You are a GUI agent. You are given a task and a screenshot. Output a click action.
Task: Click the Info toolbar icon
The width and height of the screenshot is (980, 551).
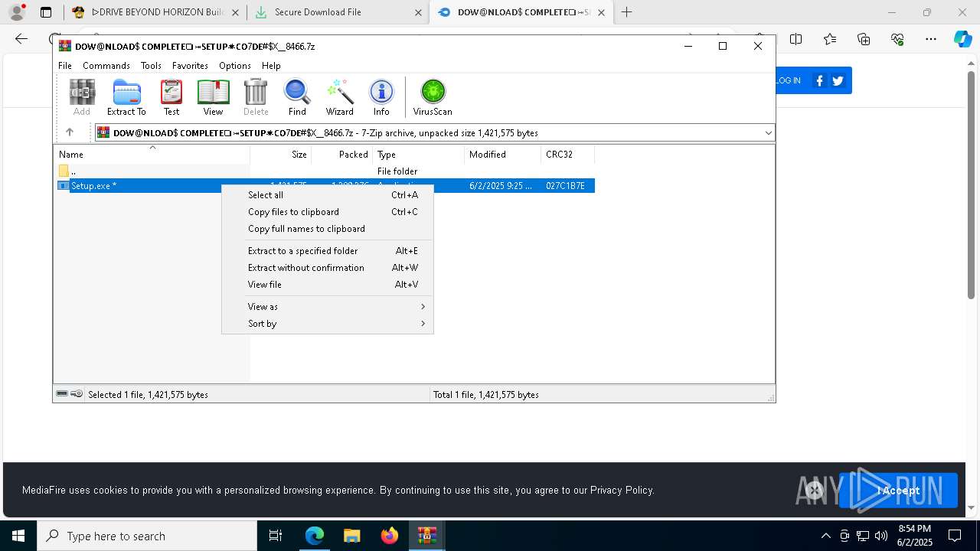pos(381,97)
